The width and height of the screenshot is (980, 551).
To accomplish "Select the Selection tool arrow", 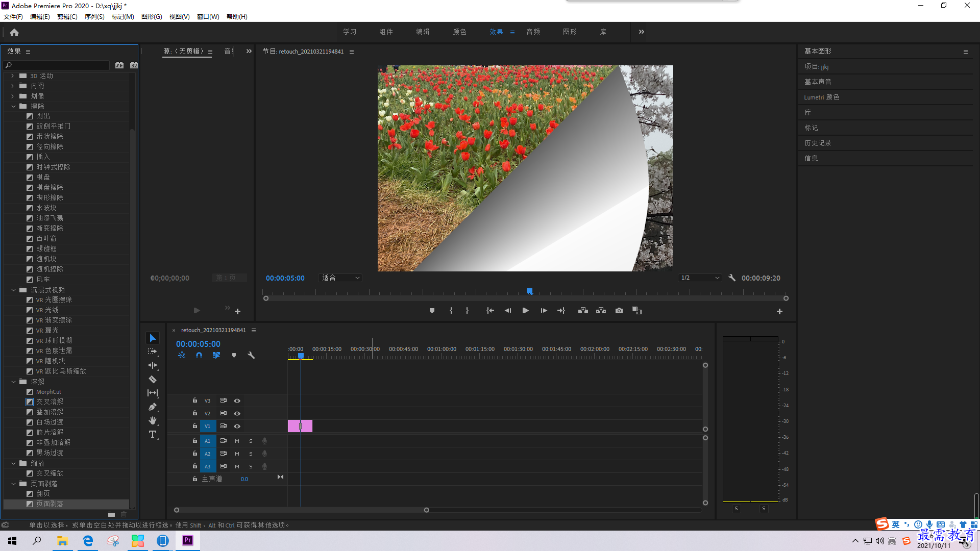I will pos(153,338).
